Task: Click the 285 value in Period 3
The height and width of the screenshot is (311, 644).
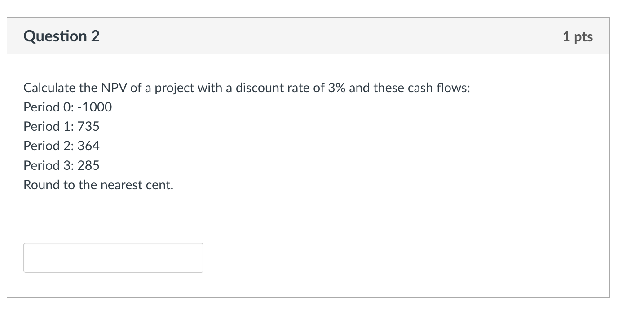Action: pyautogui.click(x=89, y=165)
